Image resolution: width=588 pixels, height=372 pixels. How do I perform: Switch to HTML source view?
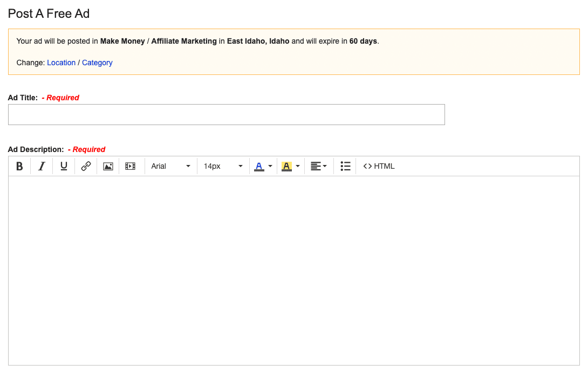(x=379, y=166)
